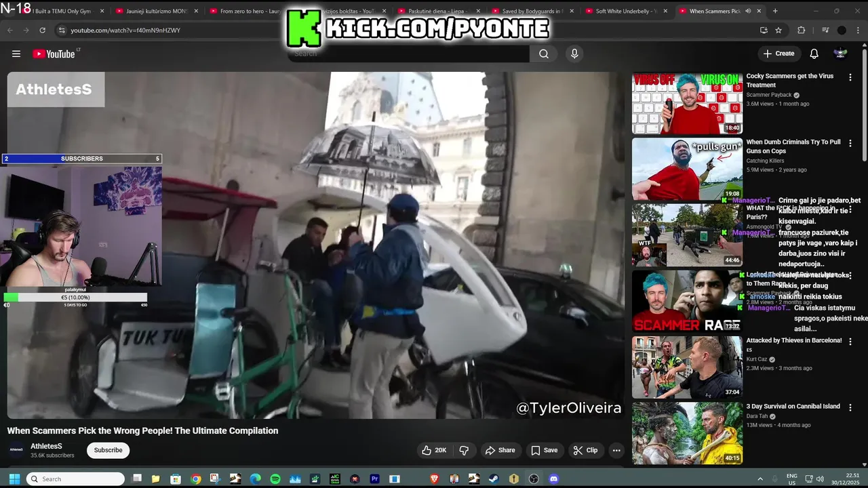
Task: Open the AthletesS channel name link
Action: click(46, 446)
